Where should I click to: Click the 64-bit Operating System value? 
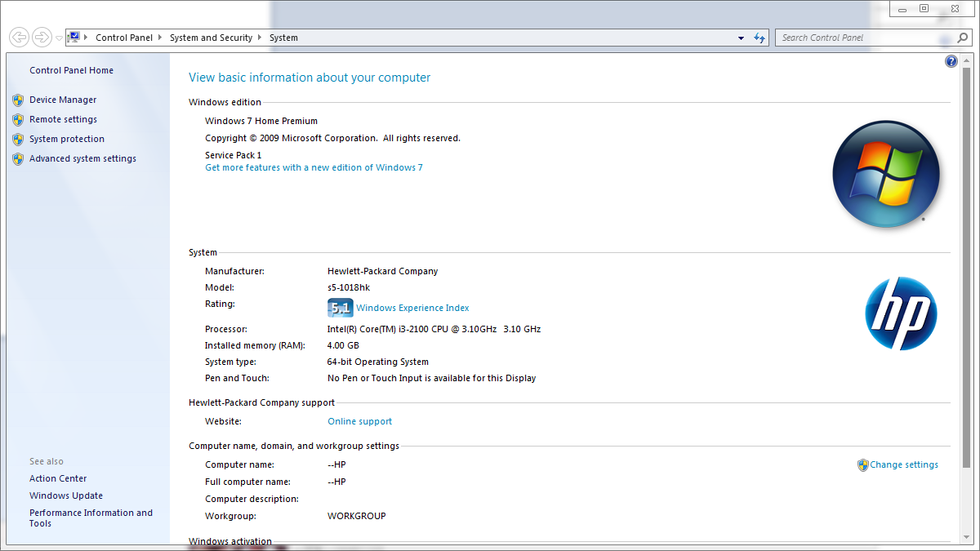coord(378,362)
